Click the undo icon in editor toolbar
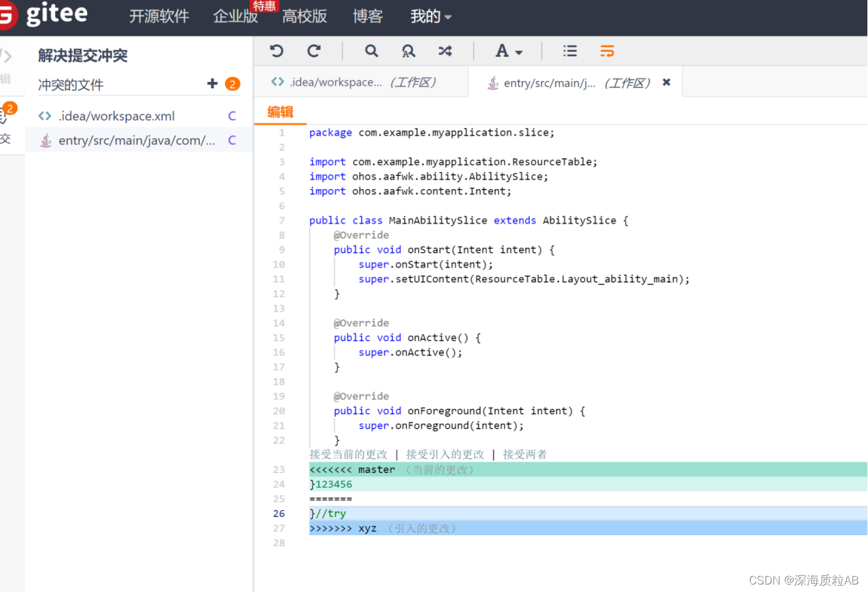Viewport: 868px width, 592px height. tap(276, 51)
